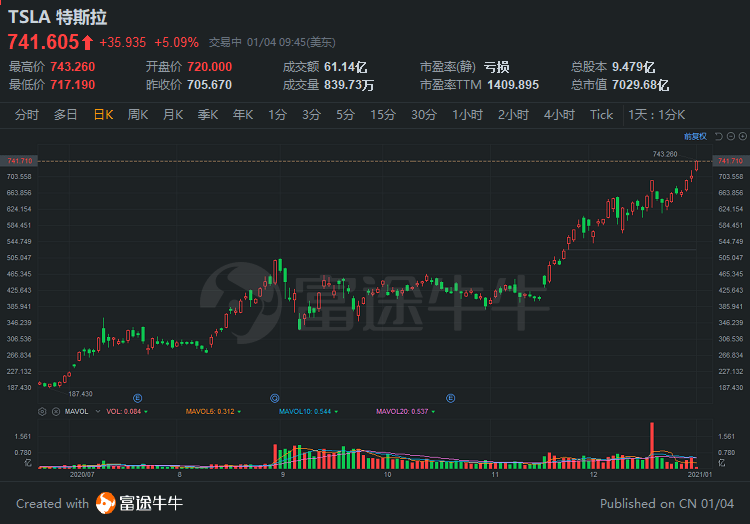Click the trading status 交易中 01/04 09:45(美东)
Viewport: 750px width, 524px height.
point(272,43)
